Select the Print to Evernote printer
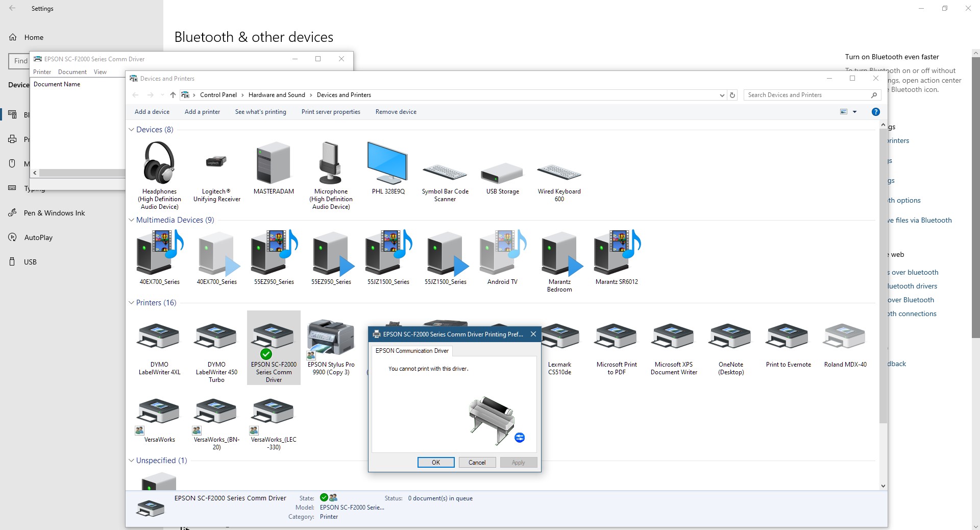This screenshot has height=530, width=980. coord(788,346)
